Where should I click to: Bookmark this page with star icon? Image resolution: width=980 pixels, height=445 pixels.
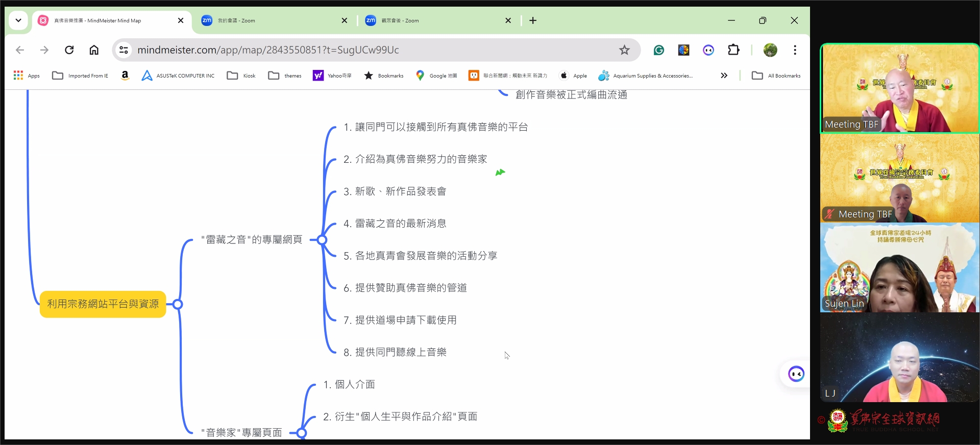coord(624,50)
